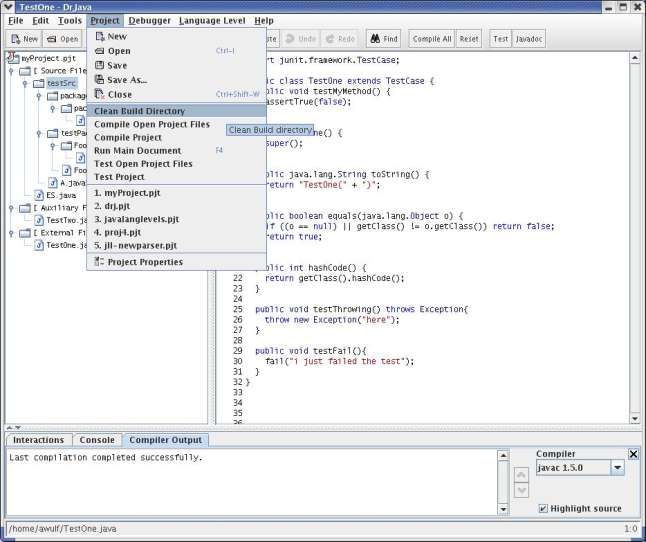Close the compiler output panel with X
Viewport: 646px width, 542px height.
(633, 454)
